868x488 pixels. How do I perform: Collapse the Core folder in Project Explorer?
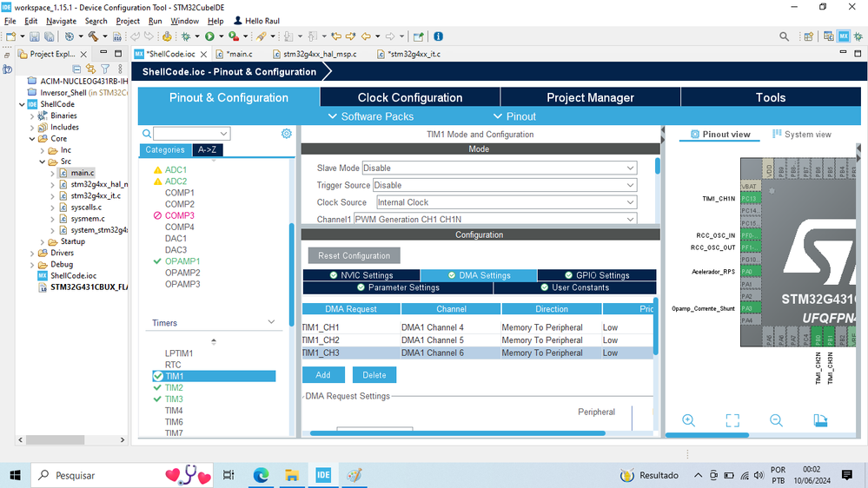[x=32, y=139]
